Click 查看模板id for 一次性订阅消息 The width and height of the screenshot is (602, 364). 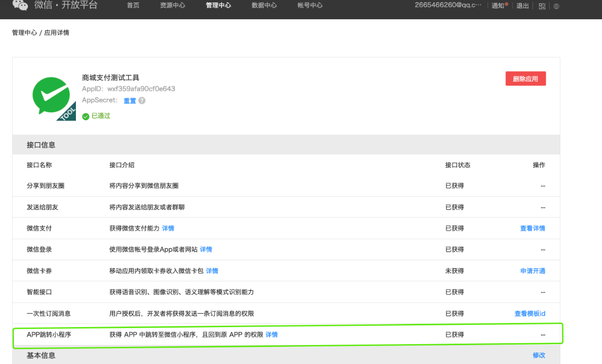coord(530,314)
